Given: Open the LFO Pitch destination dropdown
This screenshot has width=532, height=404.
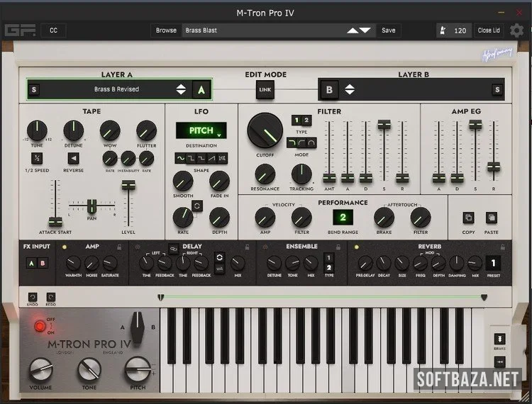Looking at the screenshot, I should click(x=201, y=130).
